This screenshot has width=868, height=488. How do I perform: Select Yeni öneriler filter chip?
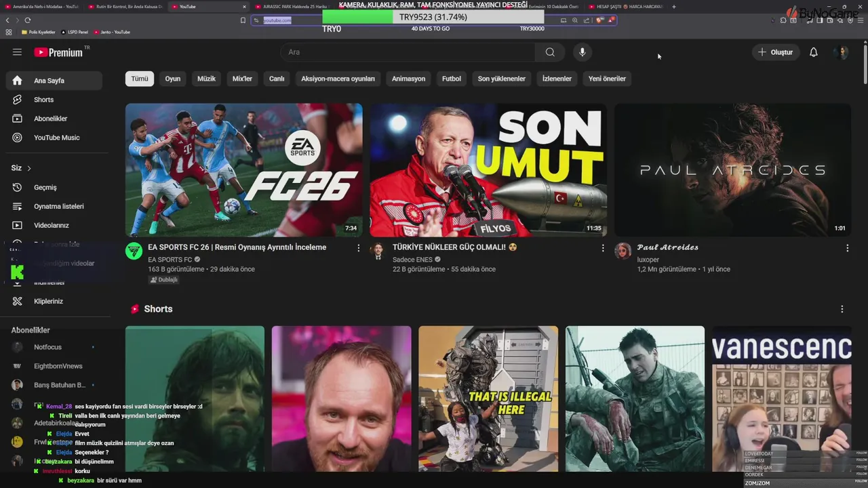(607, 79)
